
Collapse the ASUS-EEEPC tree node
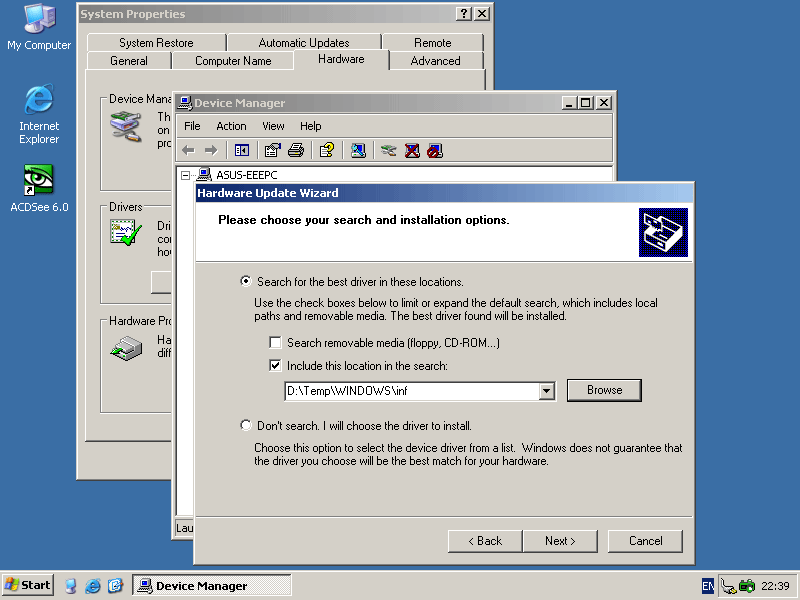185,176
